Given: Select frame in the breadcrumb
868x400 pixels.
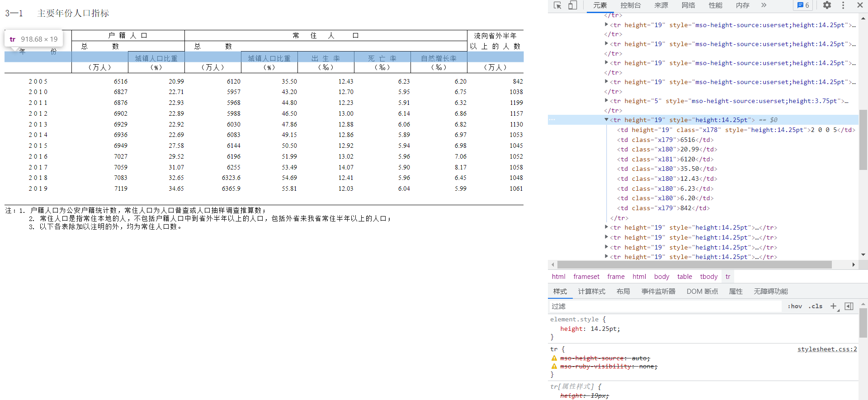Looking at the screenshot, I should coord(616,277).
